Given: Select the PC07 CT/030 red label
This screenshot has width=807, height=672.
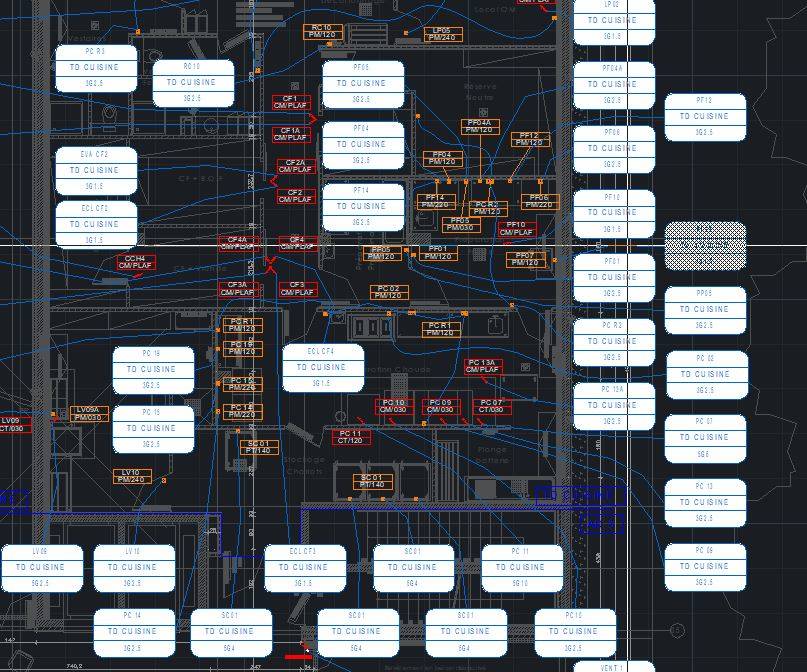Looking at the screenshot, I should click(490, 406).
